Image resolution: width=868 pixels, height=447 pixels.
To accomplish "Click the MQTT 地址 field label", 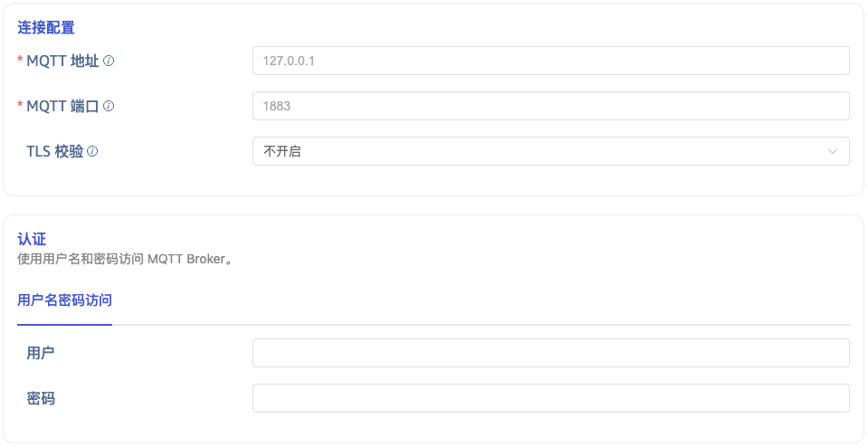I will pos(62,61).
